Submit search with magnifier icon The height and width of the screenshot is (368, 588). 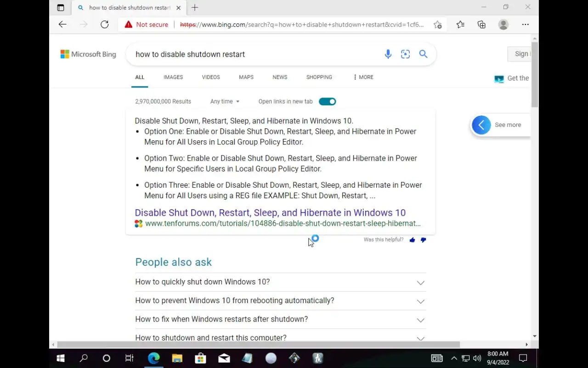pos(423,54)
